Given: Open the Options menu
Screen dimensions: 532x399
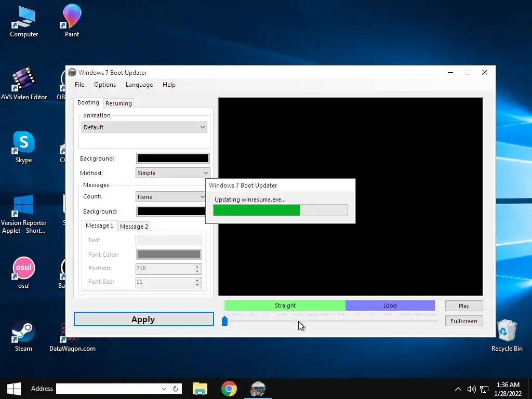Looking at the screenshot, I should coord(105,85).
